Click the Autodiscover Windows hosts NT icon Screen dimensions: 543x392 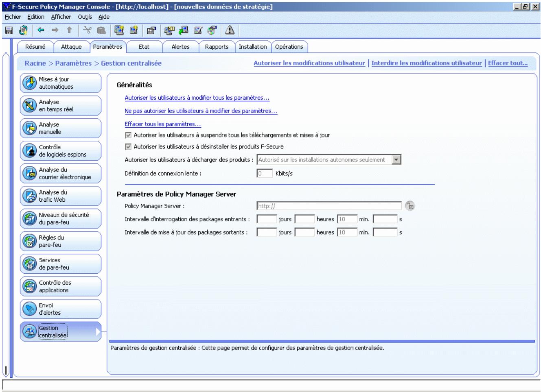pos(169,30)
